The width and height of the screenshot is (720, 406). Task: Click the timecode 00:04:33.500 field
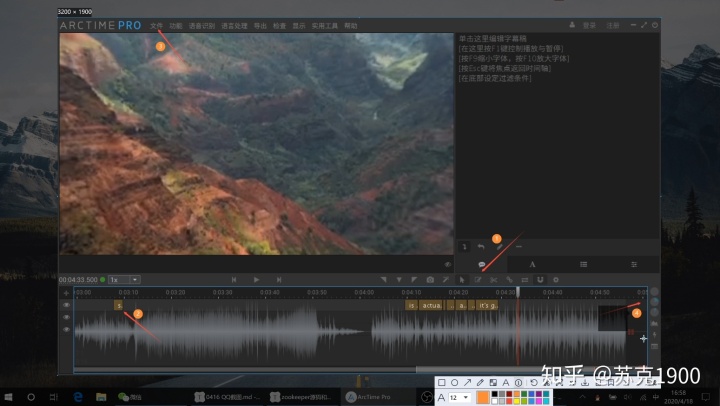coord(78,280)
